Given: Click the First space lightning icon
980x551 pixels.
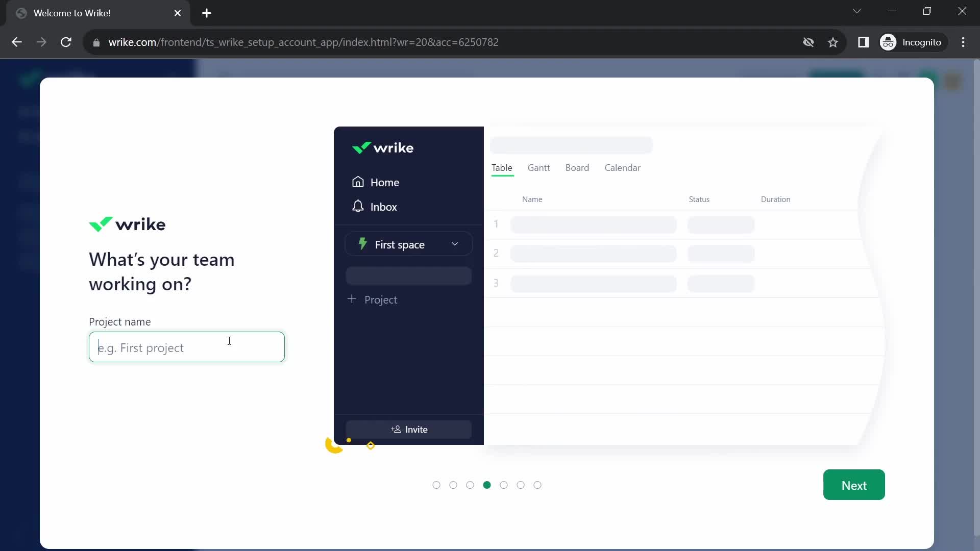Looking at the screenshot, I should 363,244.
